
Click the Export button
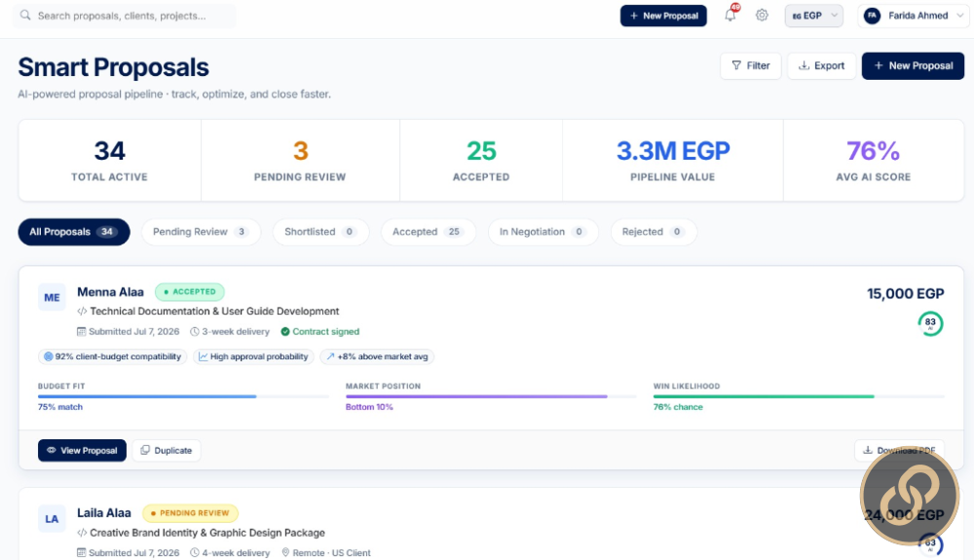(x=821, y=66)
